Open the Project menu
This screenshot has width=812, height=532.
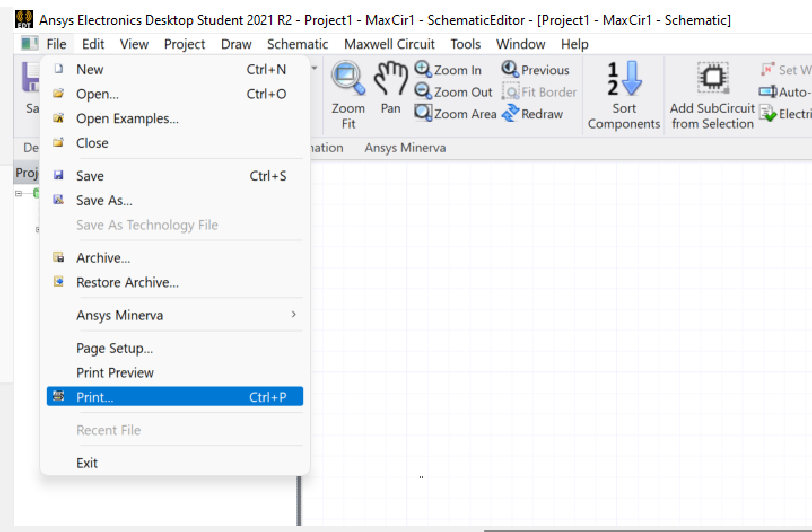[185, 44]
